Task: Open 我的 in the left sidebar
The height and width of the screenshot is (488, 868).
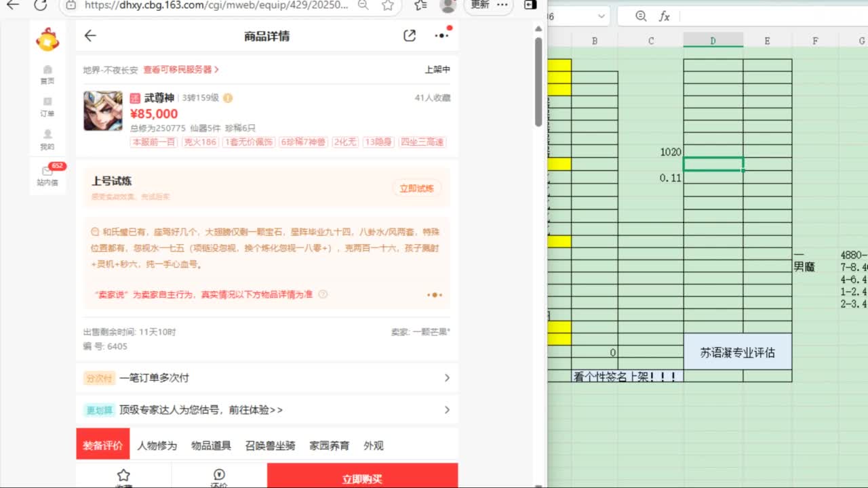Action: pos(47,140)
